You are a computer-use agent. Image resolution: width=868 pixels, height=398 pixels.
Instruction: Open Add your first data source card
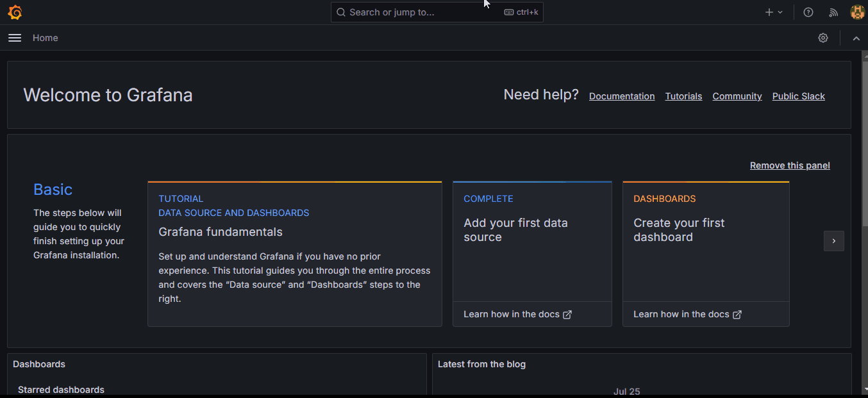(532, 254)
